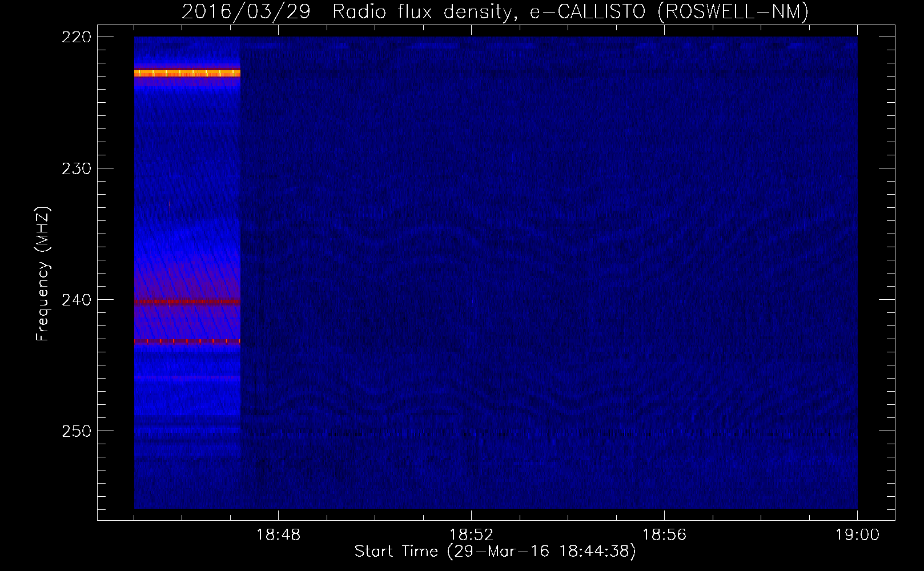Click the 250 frequency tick label

coord(76,431)
